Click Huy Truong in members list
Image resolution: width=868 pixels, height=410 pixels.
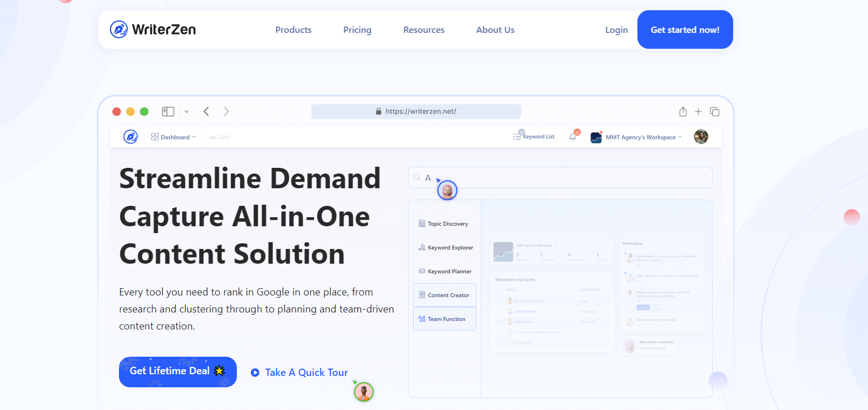pos(523,322)
